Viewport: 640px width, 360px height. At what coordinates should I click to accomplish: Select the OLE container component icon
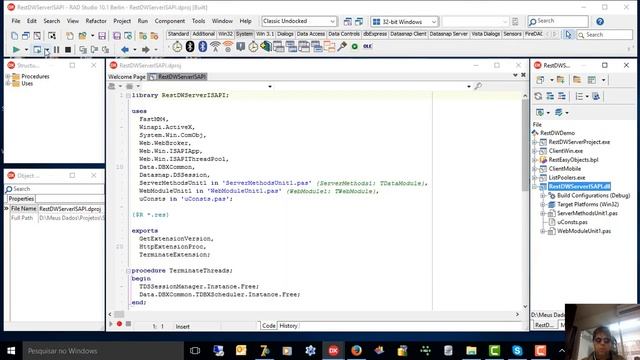(367, 47)
